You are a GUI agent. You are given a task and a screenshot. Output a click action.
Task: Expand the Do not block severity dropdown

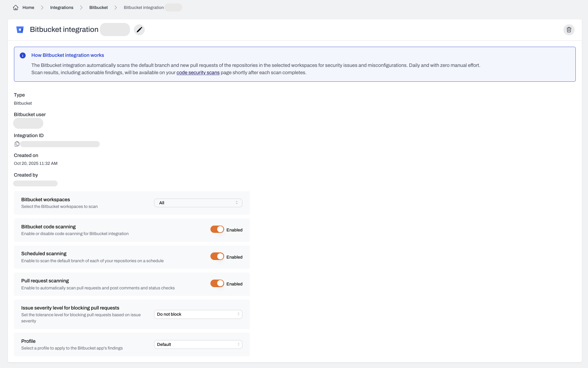(198, 314)
